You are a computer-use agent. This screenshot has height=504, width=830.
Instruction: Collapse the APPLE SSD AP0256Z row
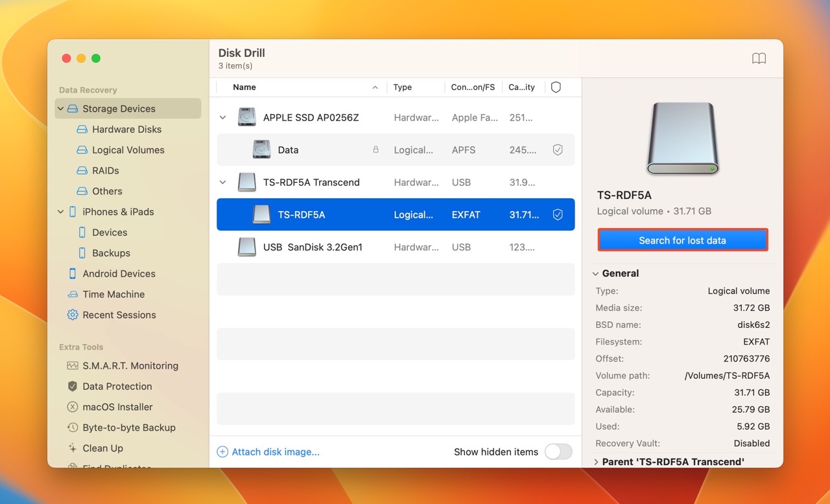(223, 118)
